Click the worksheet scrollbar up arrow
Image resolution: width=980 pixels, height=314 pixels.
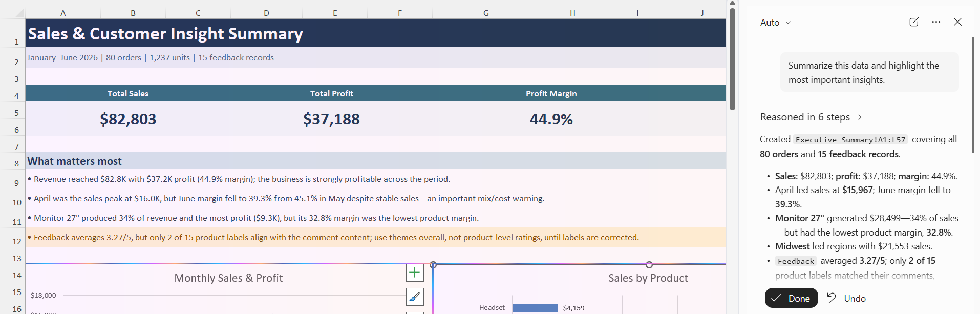[732, 3]
